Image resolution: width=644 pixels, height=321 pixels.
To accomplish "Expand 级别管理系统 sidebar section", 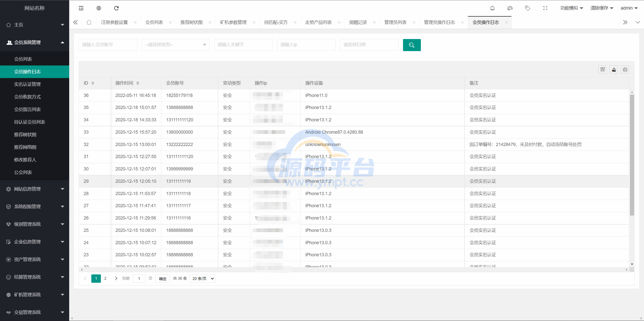I will (x=34, y=224).
